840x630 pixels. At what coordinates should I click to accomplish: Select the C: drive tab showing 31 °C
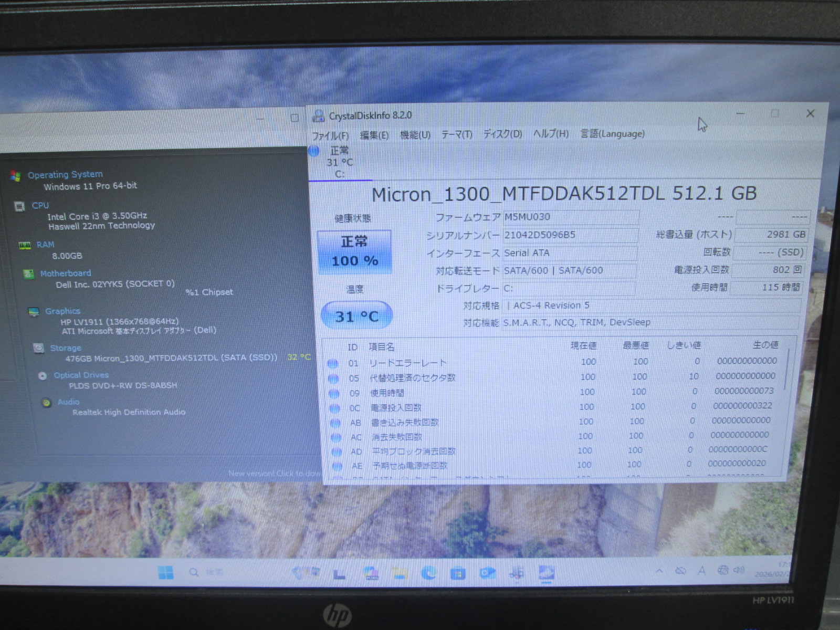(339, 162)
